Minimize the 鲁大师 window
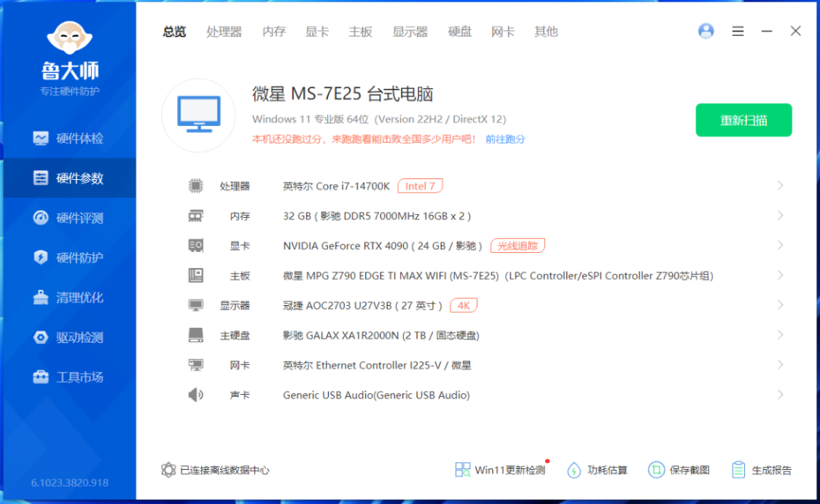Image resolution: width=820 pixels, height=504 pixels. click(767, 31)
